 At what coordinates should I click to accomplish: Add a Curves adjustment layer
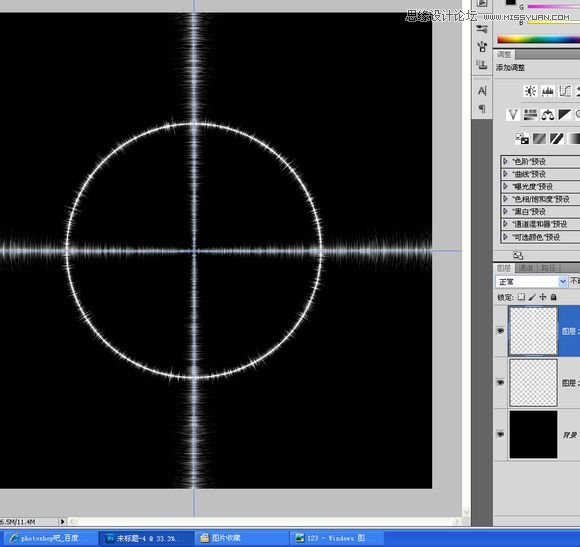pyautogui.click(x=565, y=91)
